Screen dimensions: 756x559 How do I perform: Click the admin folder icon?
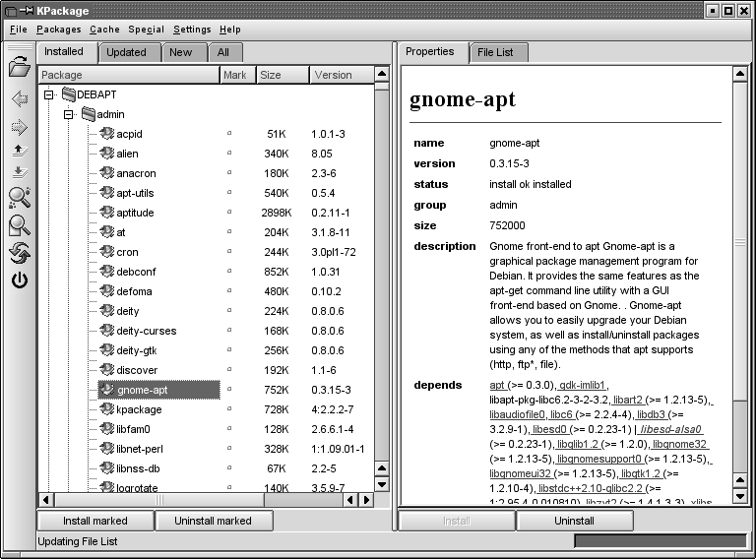89,114
